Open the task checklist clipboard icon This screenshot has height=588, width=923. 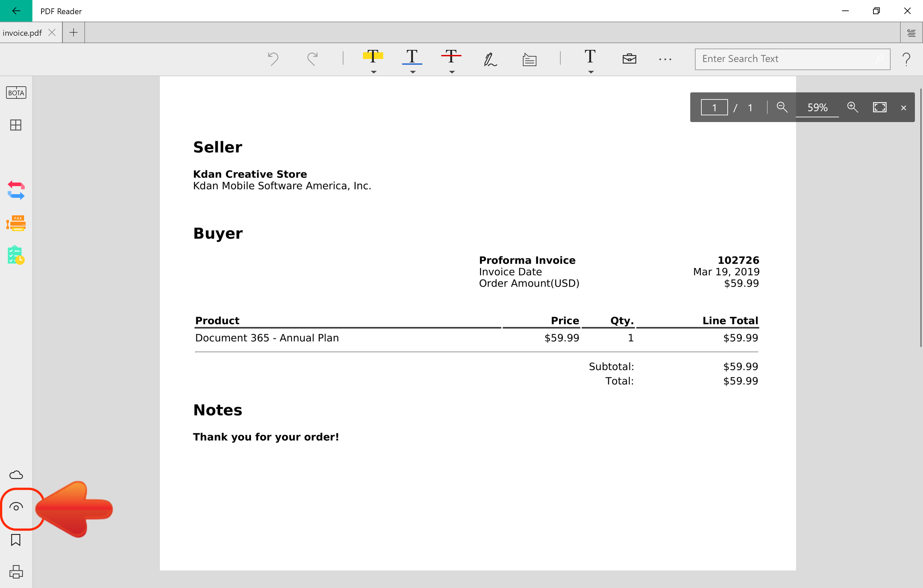pyautogui.click(x=16, y=255)
